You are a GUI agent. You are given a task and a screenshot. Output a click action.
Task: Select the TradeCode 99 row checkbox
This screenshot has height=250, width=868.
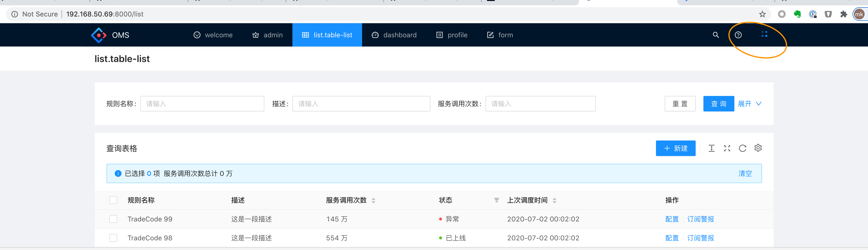[x=113, y=219]
